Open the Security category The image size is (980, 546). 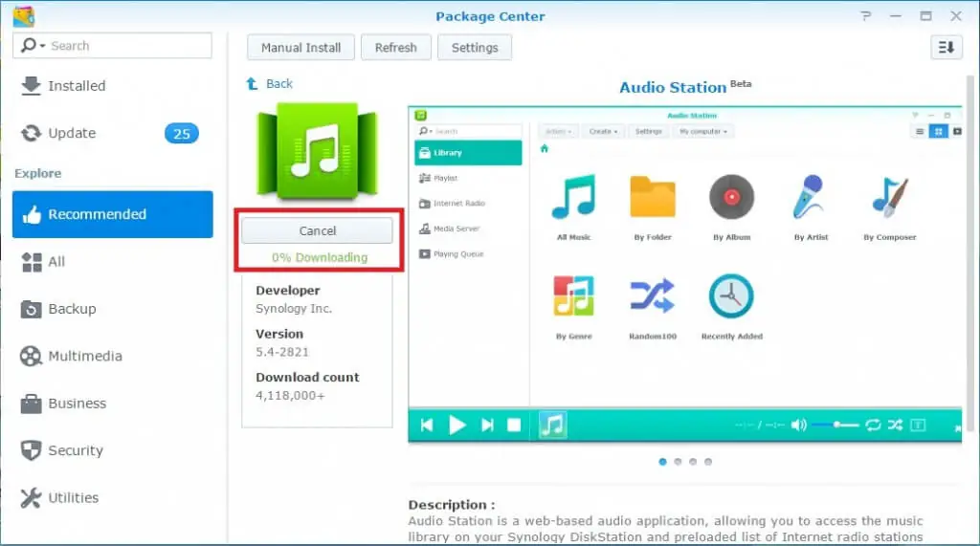(113, 450)
